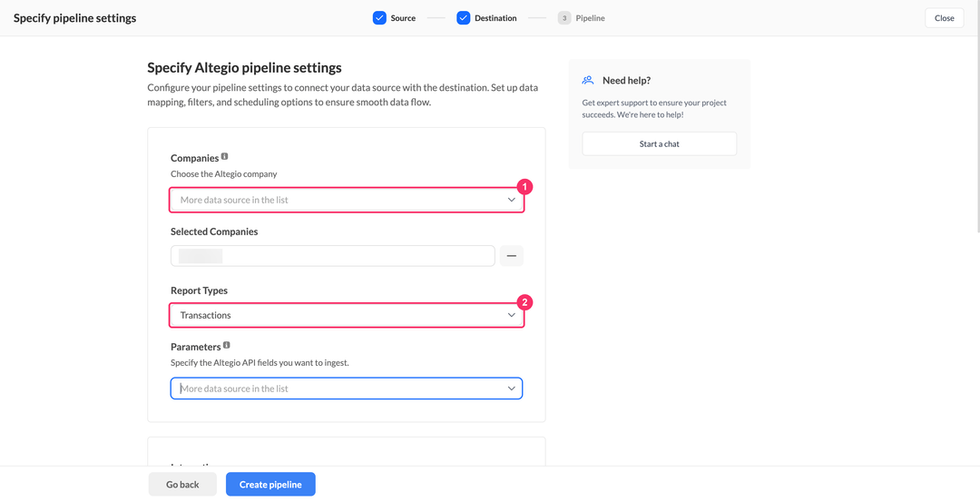
Task: Click the Parameters chevron arrow
Action: [x=511, y=389]
